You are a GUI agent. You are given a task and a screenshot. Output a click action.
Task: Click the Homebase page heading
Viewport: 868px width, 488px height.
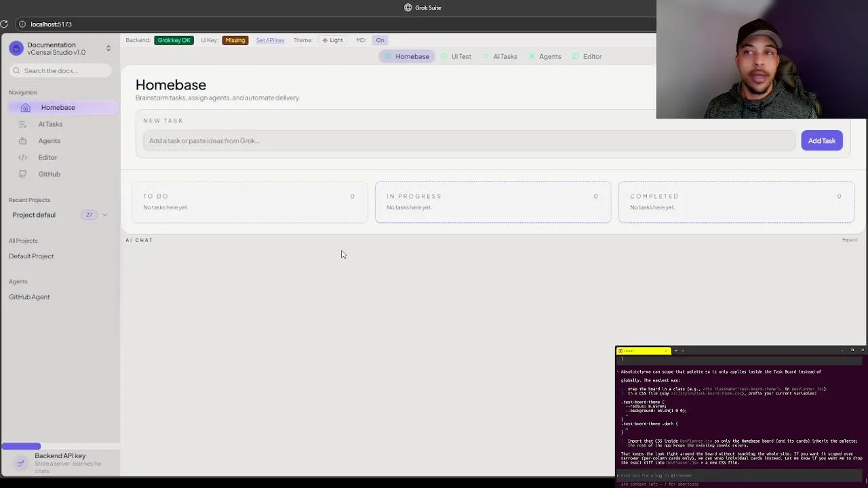click(171, 85)
